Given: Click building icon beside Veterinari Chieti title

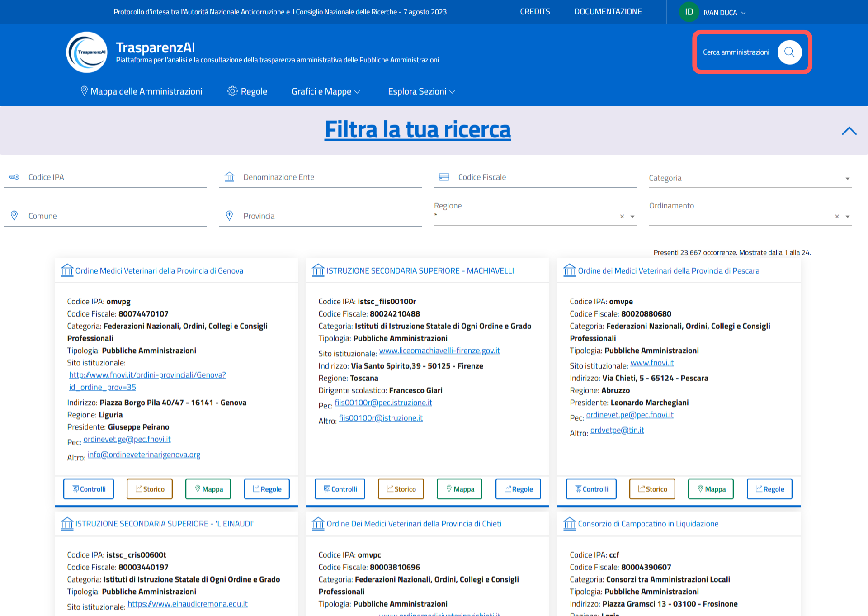Looking at the screenshot, I should pyautogui.click(x=318, y=524).
